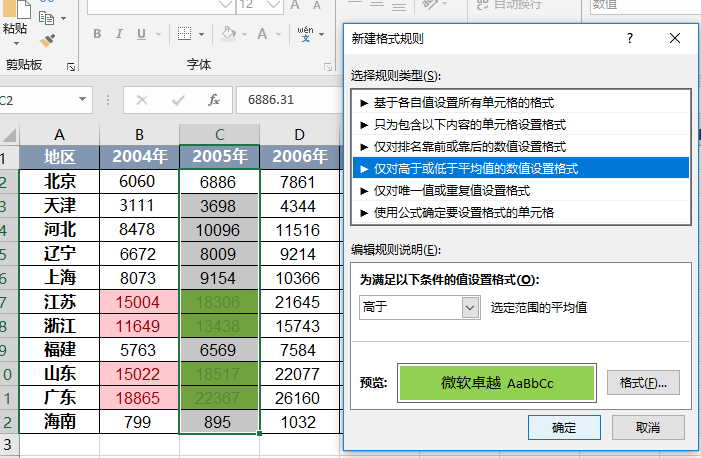Open the borders dropdown arrow
Screen dimensions: 701x458
201,34
